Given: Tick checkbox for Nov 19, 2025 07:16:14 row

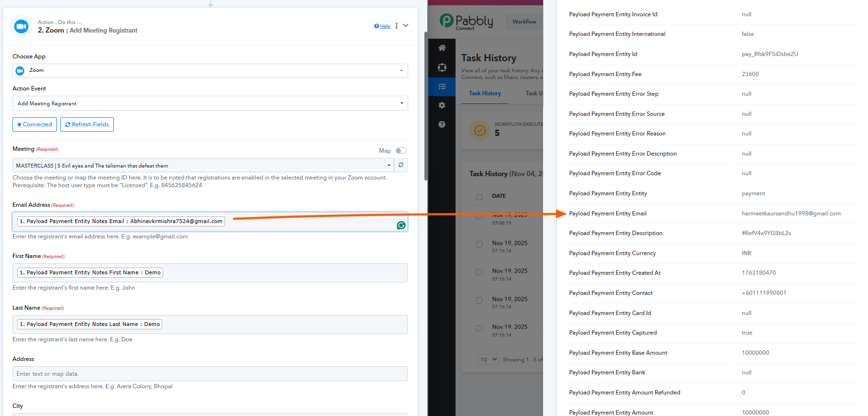Looking at the screenshot, I should pyautogui.click(x=479, y=245).
